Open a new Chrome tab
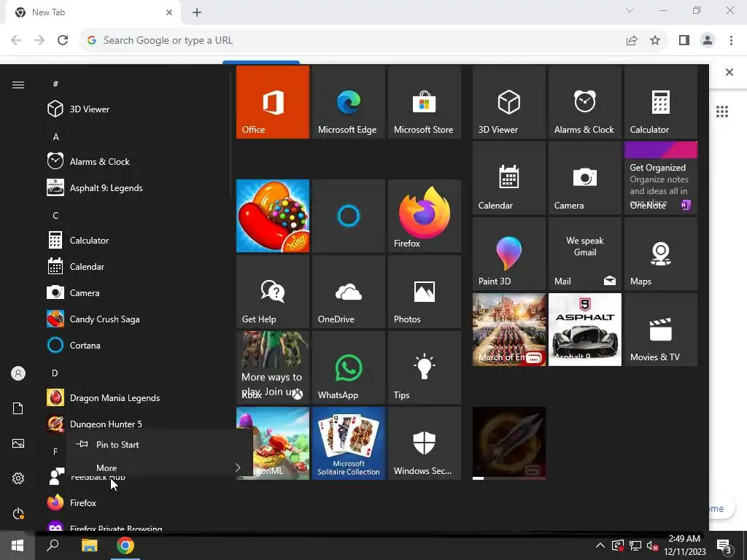The width and height of the screenshot is (747, 560). 197,12
